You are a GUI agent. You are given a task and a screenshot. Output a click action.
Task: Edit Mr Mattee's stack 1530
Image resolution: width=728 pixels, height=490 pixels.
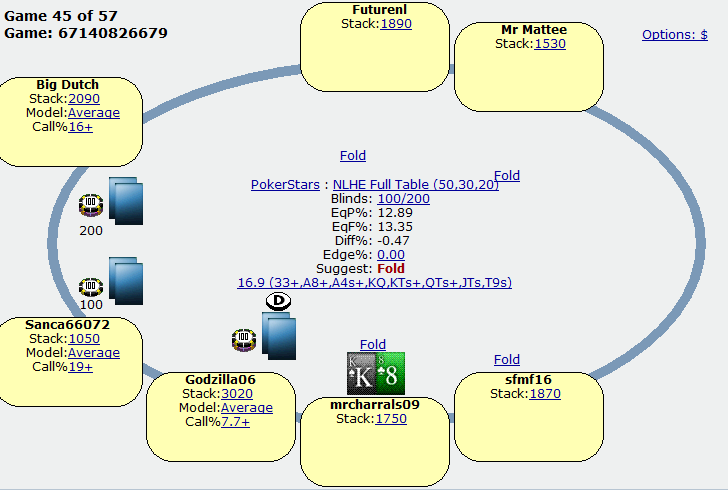click(550, 44)
